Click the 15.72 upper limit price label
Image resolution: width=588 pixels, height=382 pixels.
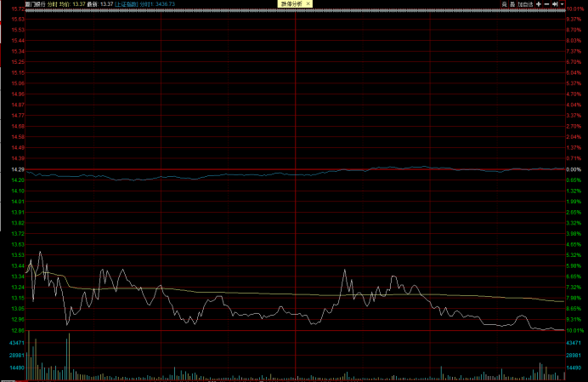(x=18, y=9)
